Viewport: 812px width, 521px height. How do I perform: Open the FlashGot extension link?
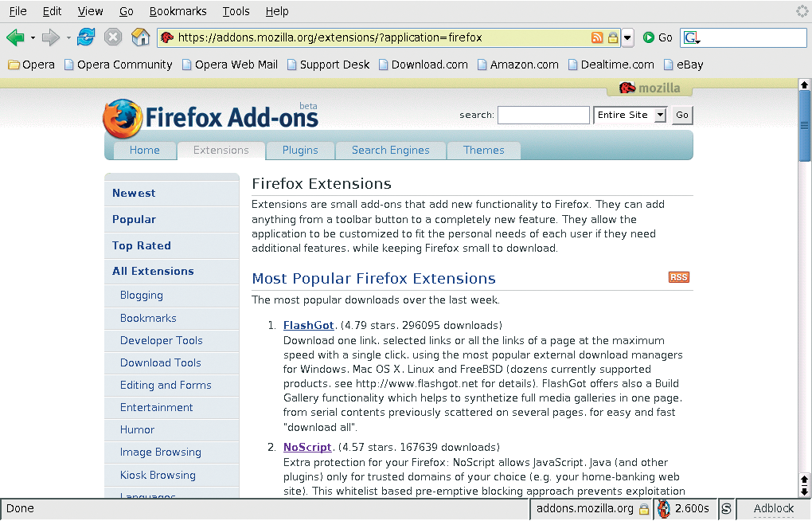309,326
